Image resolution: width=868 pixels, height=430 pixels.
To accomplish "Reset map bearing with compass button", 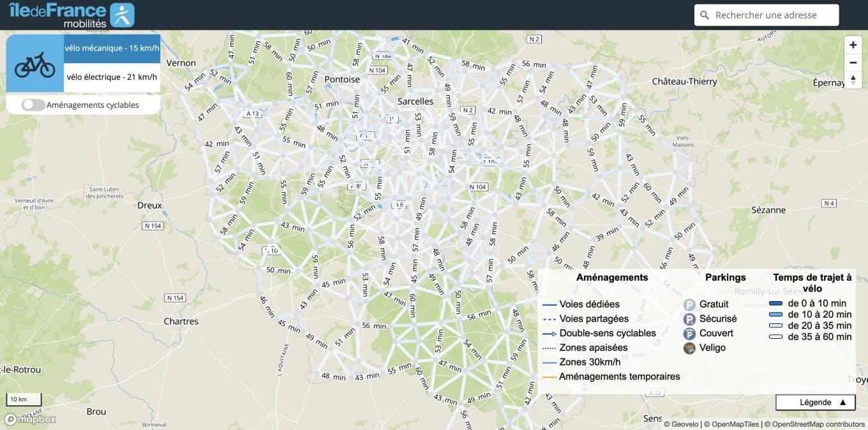I will (x=853, y=80).
